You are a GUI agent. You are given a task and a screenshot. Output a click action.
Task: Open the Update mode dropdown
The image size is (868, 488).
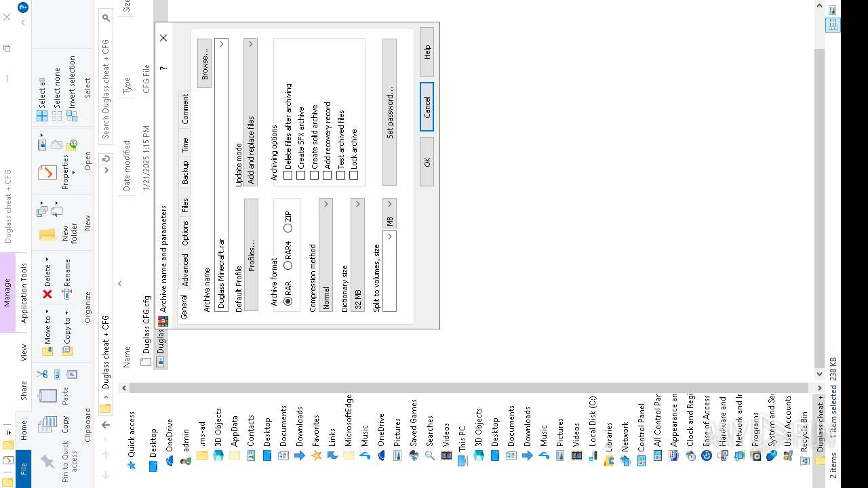tap(250, 44)
